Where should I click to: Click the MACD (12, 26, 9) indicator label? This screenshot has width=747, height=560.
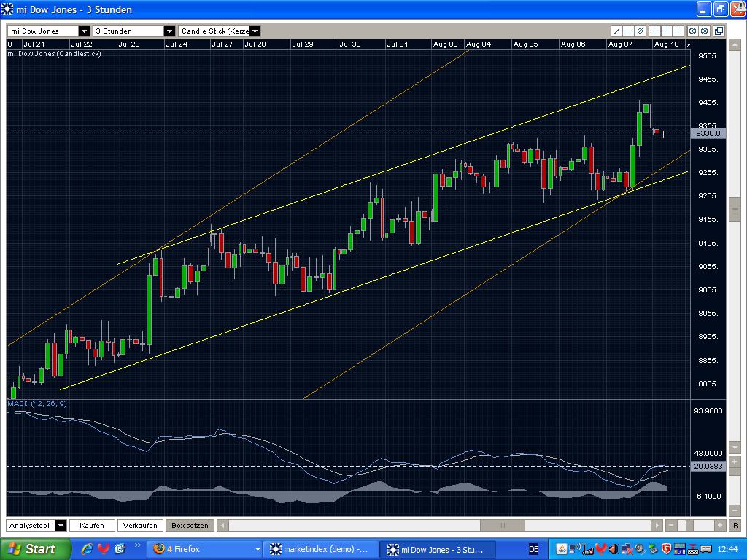tap(37, 404)
